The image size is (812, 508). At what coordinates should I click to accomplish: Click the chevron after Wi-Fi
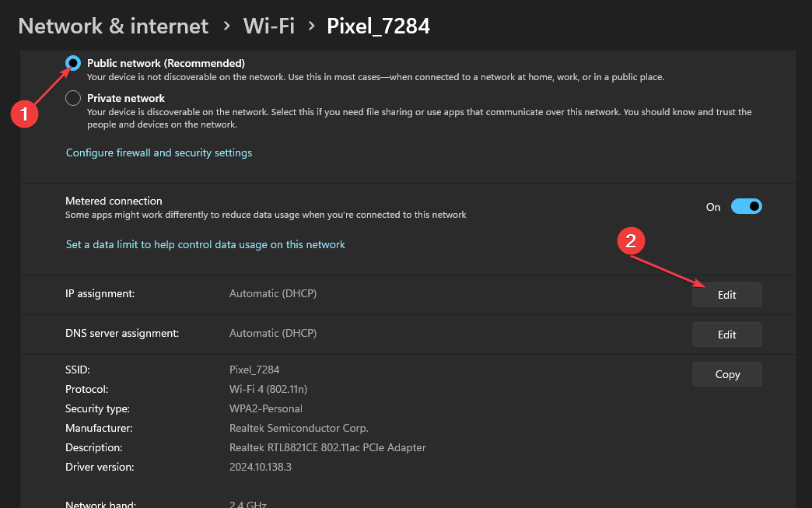(x=311, y=26)
